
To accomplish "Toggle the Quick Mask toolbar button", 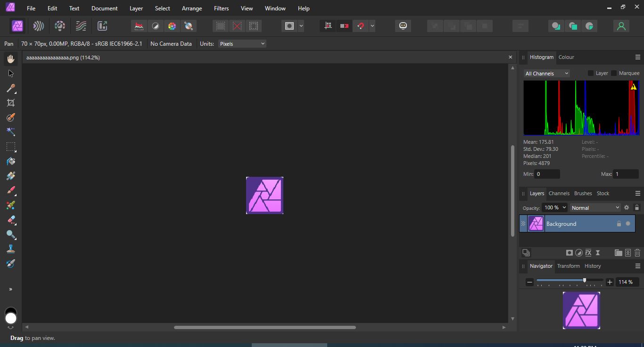I will pos(289,26).
